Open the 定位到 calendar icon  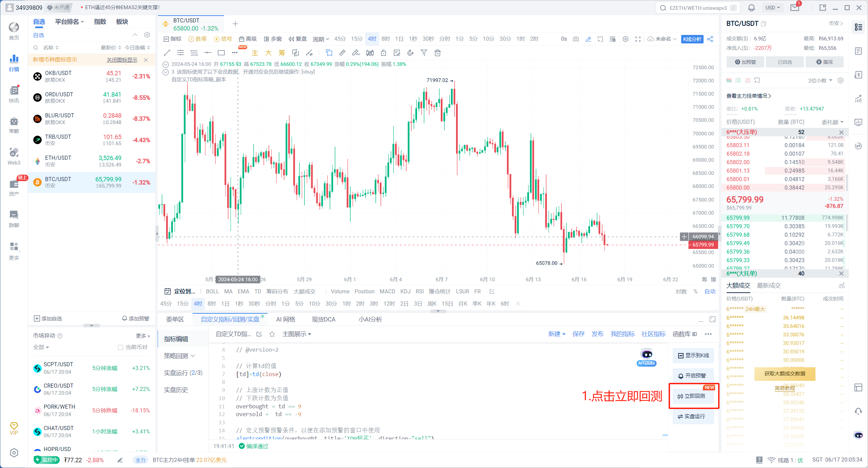pyautogui.click(x=167, y=291)
